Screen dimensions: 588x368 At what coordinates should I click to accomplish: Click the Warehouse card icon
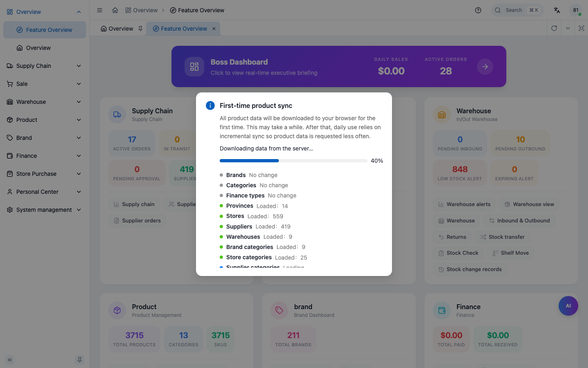442,115
